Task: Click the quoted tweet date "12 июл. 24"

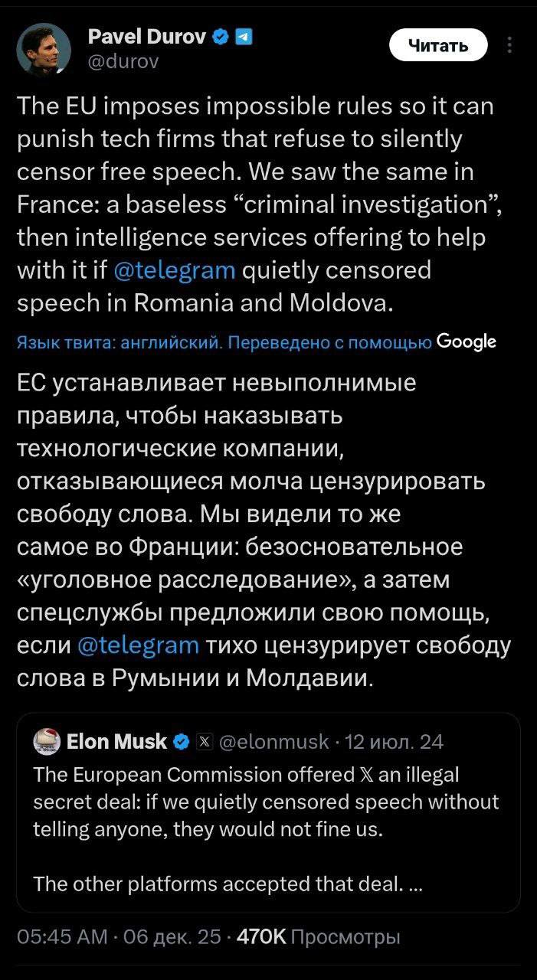Action: click(x=394, y=741)
